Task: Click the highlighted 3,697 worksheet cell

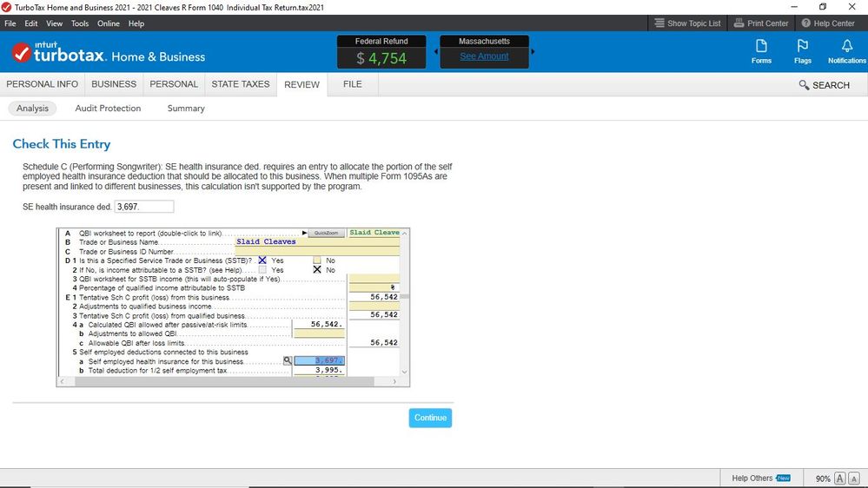Action: click(x=320, y=360)
